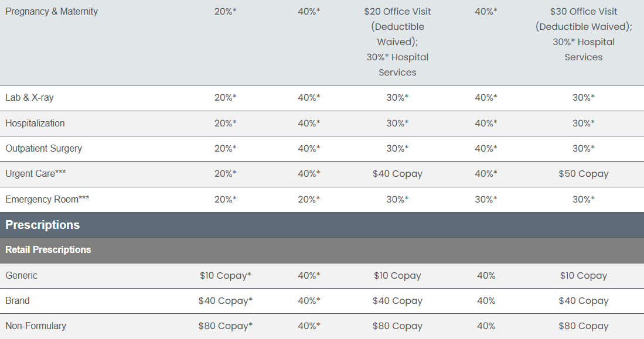
Task: Click the Outpatient Surgery row label
Action: click(43, 149)
